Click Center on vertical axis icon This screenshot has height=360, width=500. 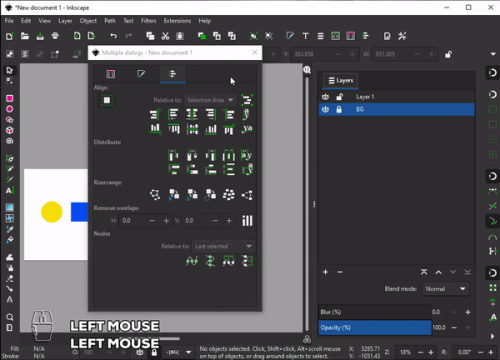tap(192, 115)
